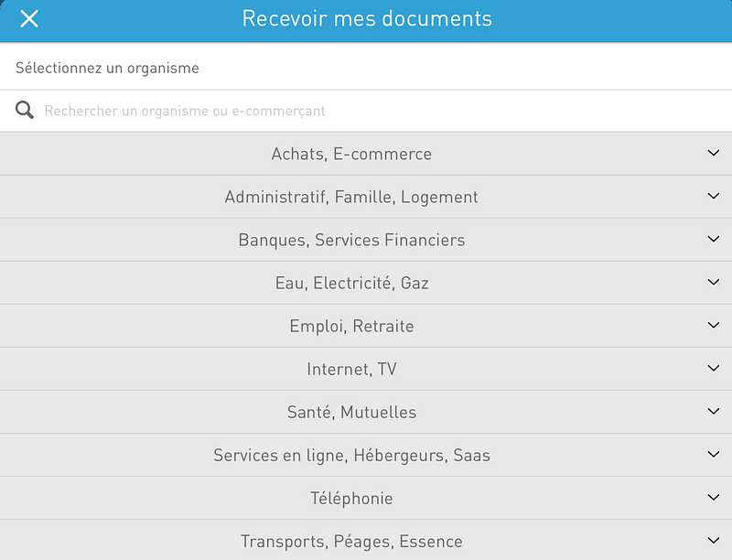
Task: Expand Banques, Services Financiers chevron
Action: tap(714, 239)
